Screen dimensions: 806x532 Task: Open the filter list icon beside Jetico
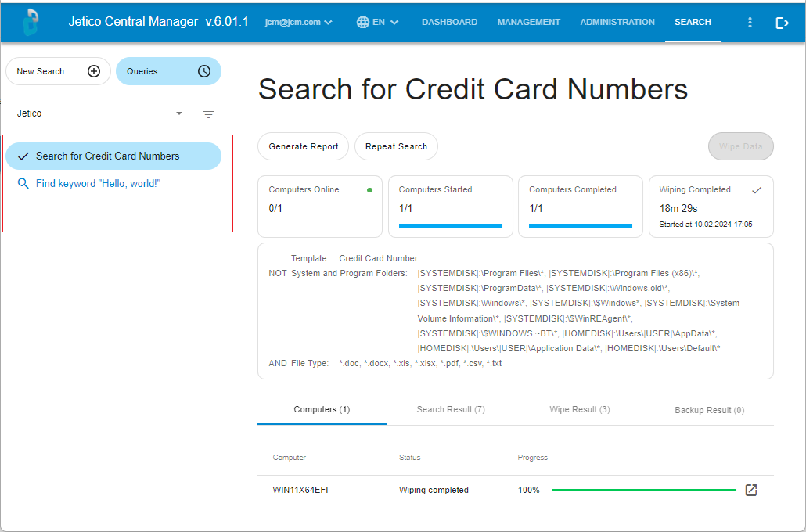[x=208, y=114]
